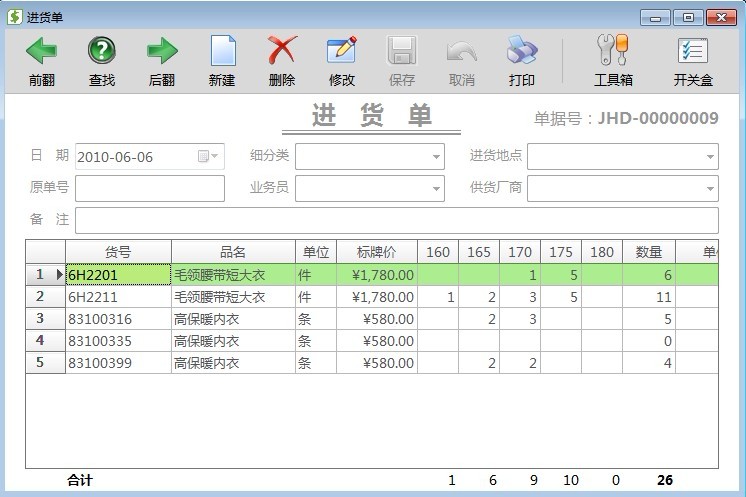Focus the 备注 remarks field
This screenshot has width=746, height=497.
click(x=397, y=220)
